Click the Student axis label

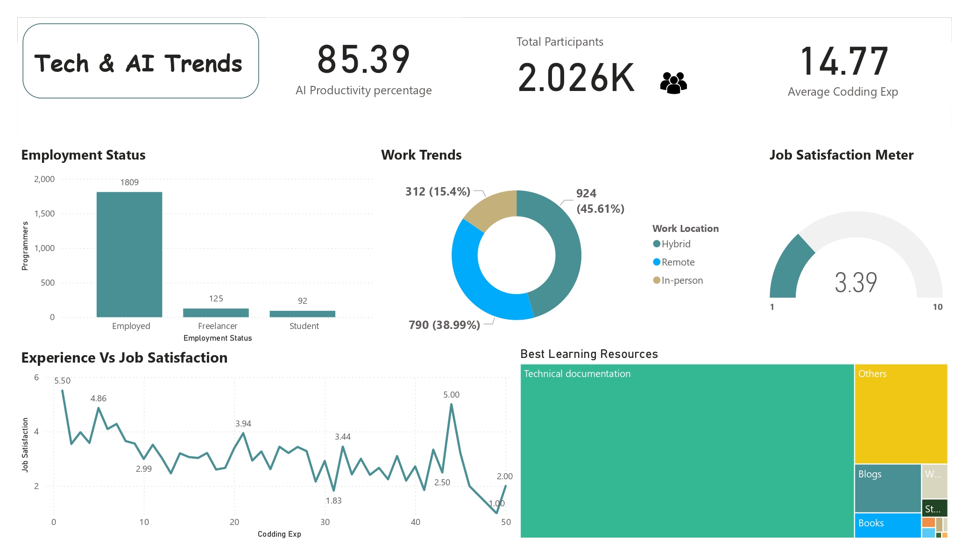[304, 326]
